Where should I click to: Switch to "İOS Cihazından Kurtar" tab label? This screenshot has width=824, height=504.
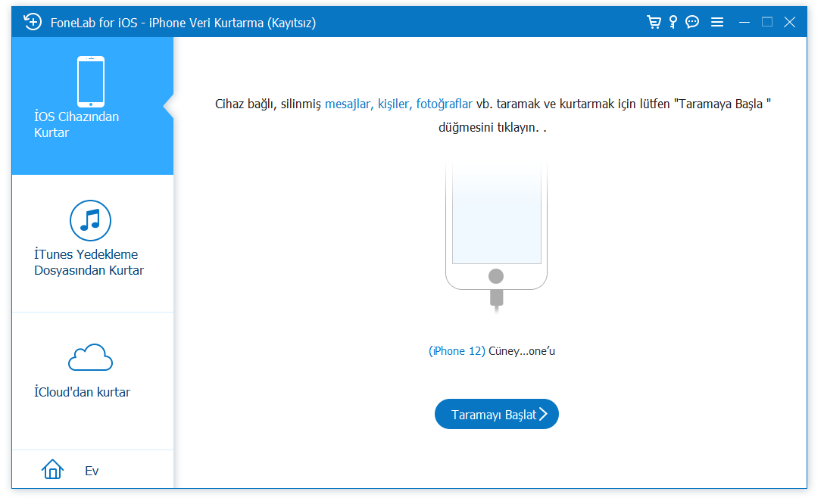76,125
